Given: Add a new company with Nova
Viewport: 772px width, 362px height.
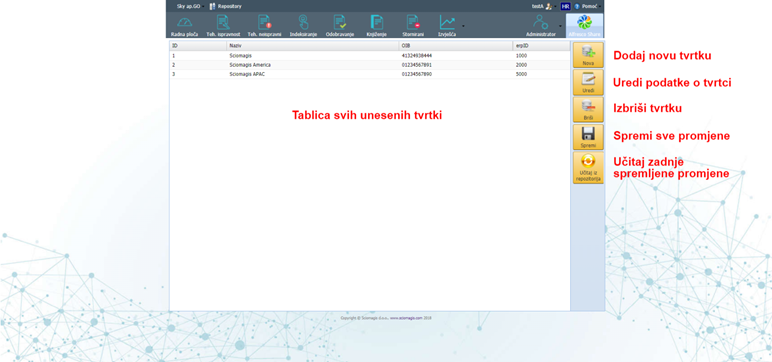Looking at the screenshot, I should [x=588, y=55].
